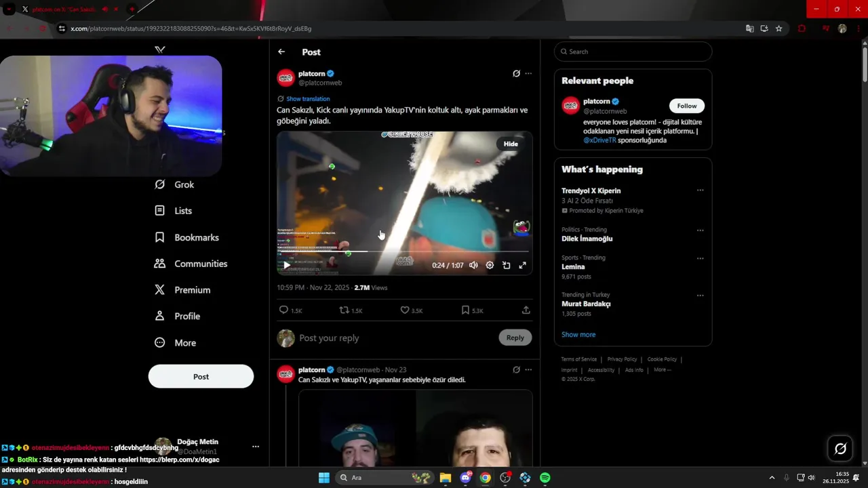The width and height of the screenshot is (868, 488).
Task: Expand footer More dropdown
Action: click(663, 370)
